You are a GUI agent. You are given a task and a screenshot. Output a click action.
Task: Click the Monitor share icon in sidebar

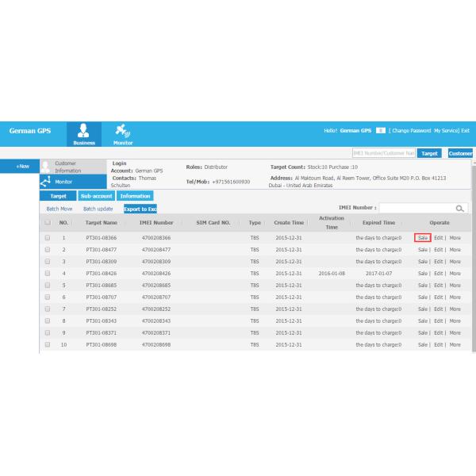(46, 181)
